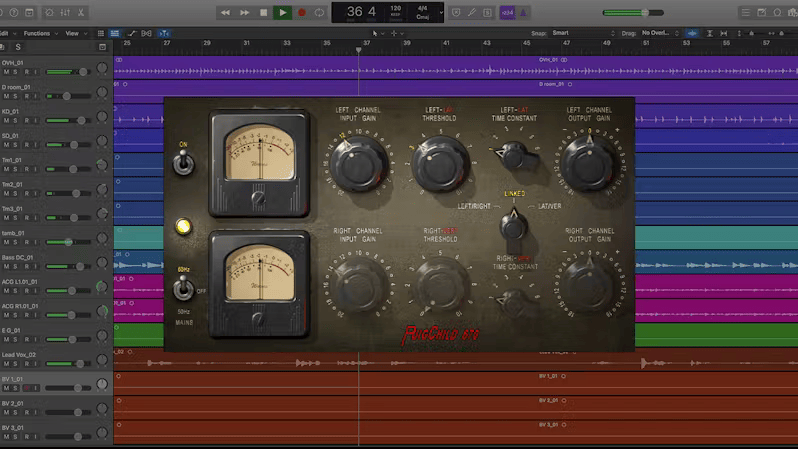The height and width of the screenshot is (449, 798).
Task: Open the Quick Help question mark icon
Action: click(14, 12)
